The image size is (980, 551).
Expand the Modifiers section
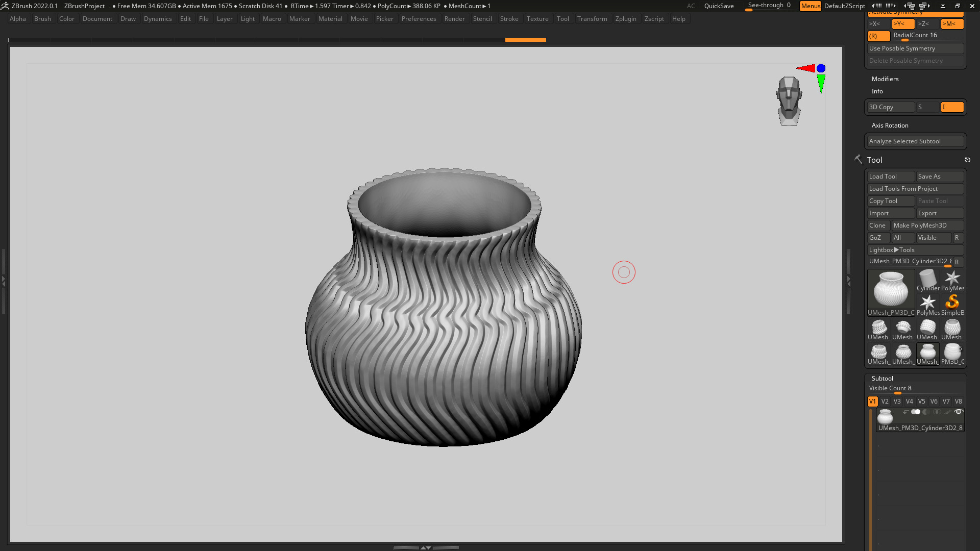(885, 79)
